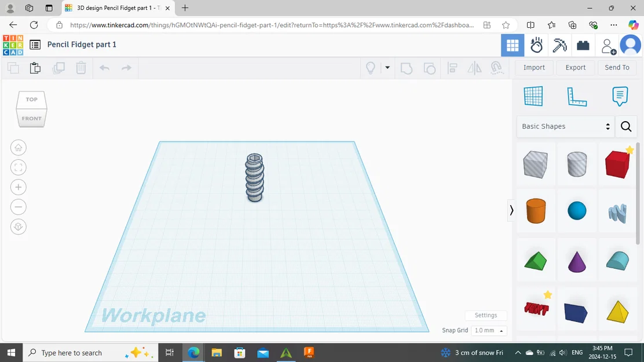The height and width of the screenshot is (362, 644).
Task: Open the Windows Start menu
Action: pos(11,353)
